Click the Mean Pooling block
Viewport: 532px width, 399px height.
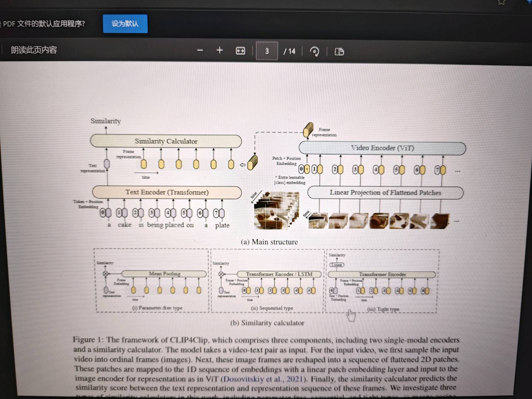point(164,274)
